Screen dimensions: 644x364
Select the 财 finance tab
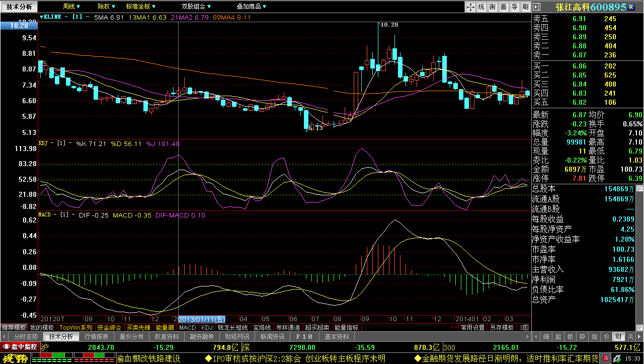tap(618, 337)
